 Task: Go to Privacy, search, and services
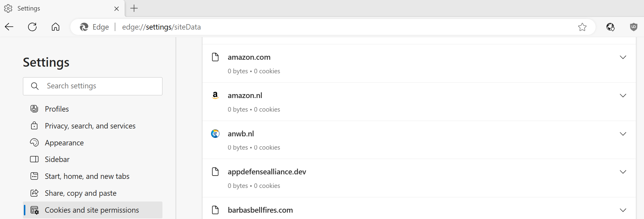90,126
